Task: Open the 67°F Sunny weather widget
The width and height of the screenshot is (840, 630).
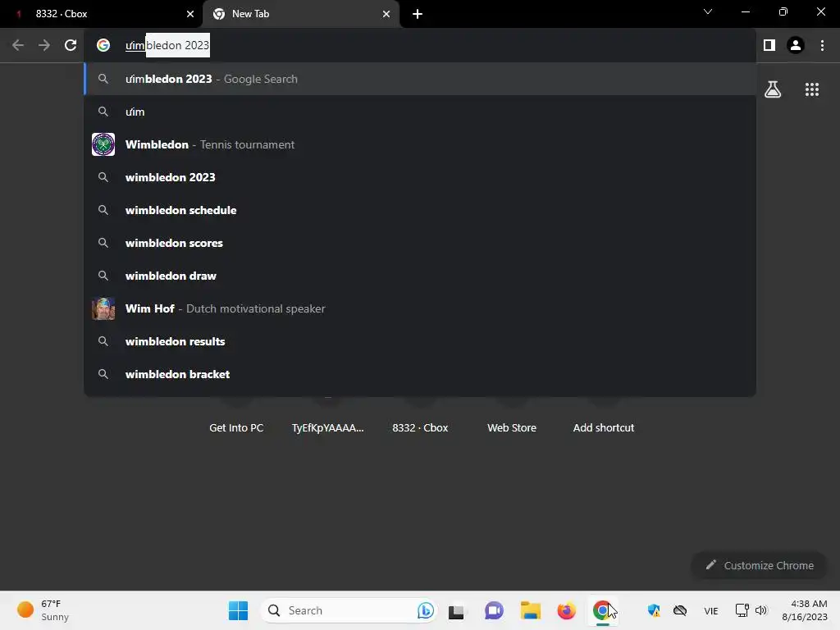Action: tap(43, 610)
